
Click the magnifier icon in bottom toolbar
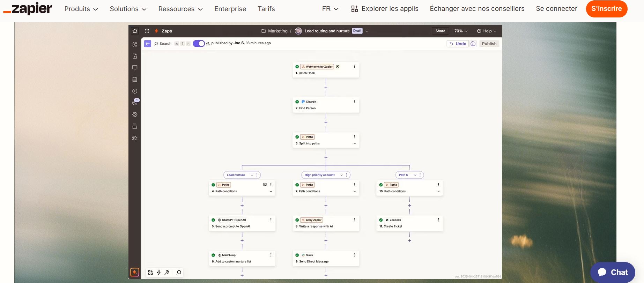(179, 273)
